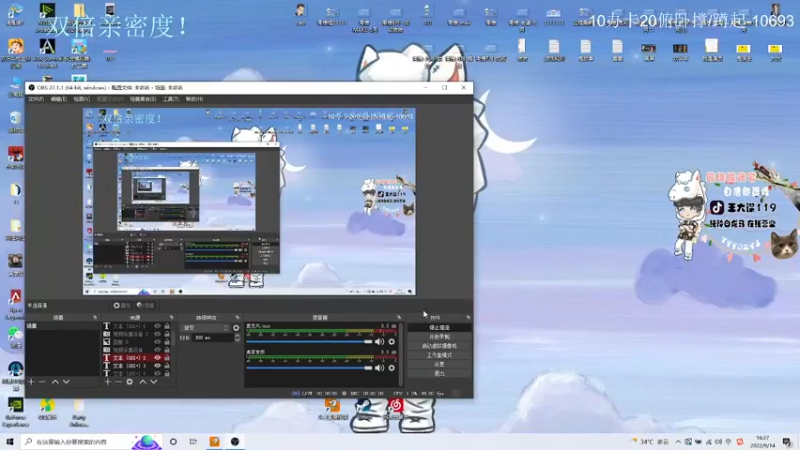
Task: Move scene up in scenes list
Action: [55, 382]
